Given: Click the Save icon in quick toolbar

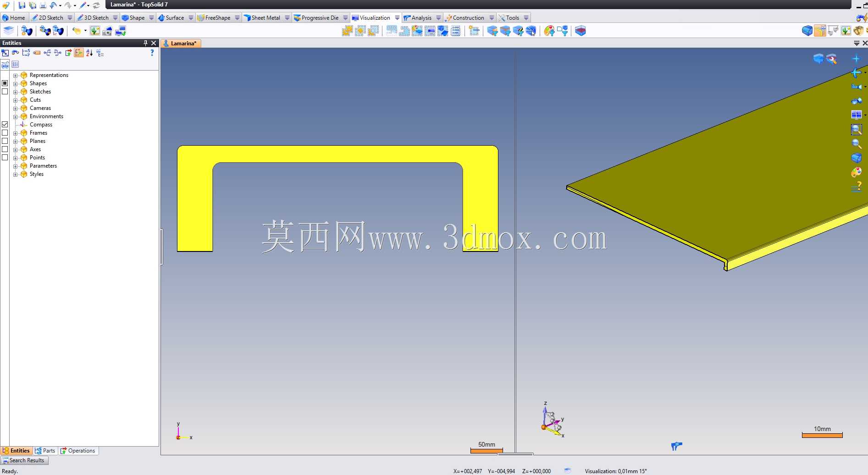Looking at the screenshot, I should (x=22, y=5).
